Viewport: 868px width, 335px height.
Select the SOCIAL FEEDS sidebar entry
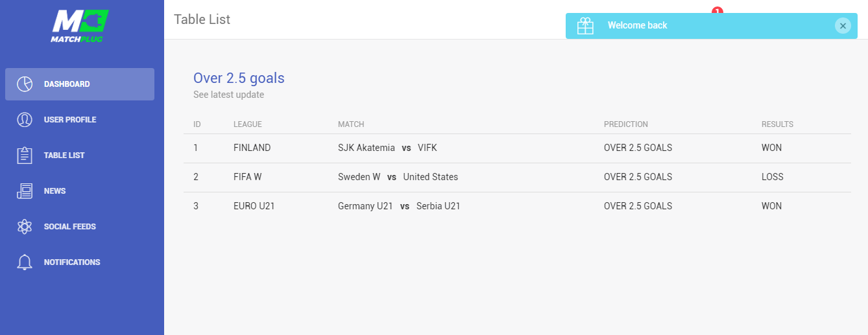pyautogui.click(x=80, y=227)
